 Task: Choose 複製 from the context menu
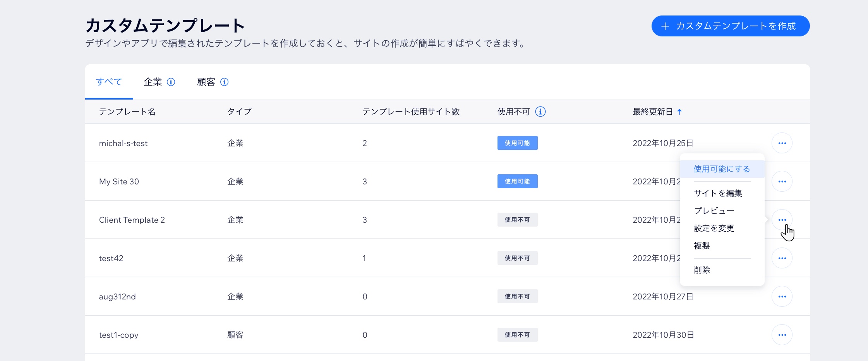[x=702, y=246]
